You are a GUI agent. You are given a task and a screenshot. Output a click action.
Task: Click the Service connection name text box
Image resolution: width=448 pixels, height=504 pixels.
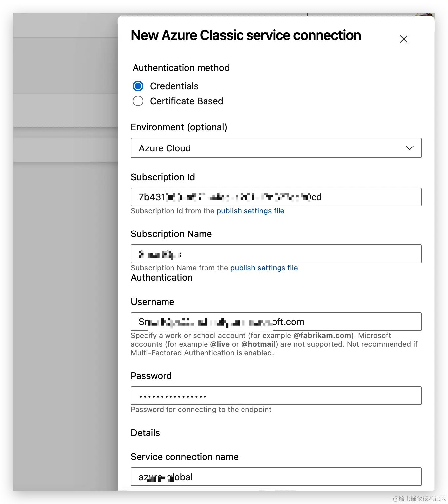coord(297,477)
